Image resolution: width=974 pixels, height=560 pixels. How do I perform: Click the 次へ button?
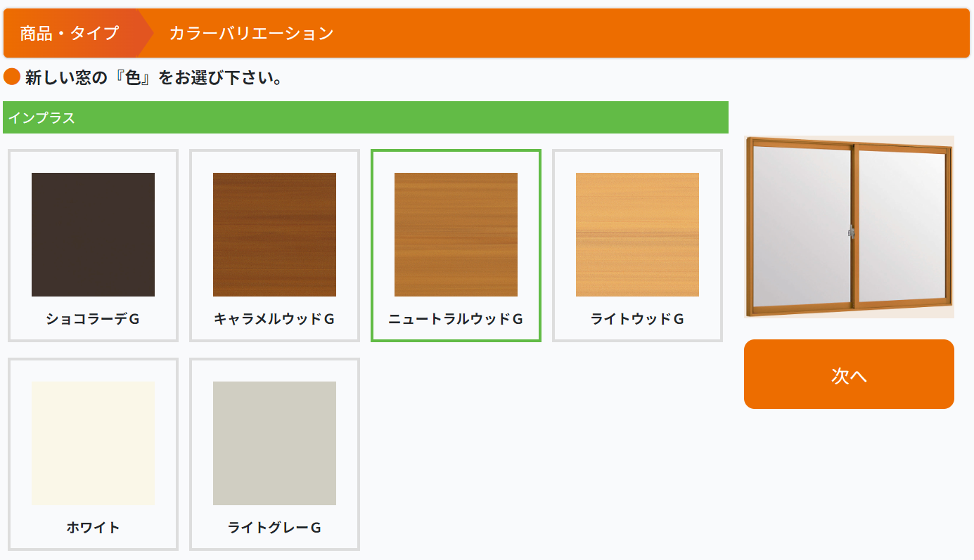tap(849, 374)
